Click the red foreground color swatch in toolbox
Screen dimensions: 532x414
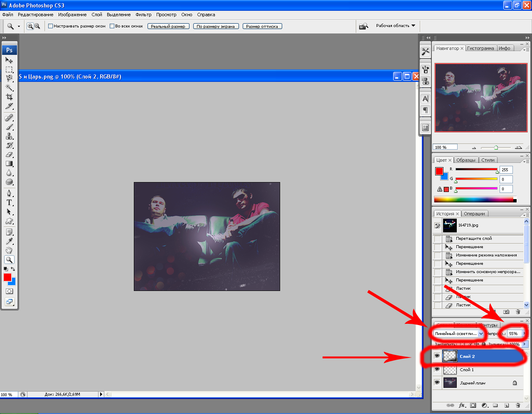click(x=7, y=277)
